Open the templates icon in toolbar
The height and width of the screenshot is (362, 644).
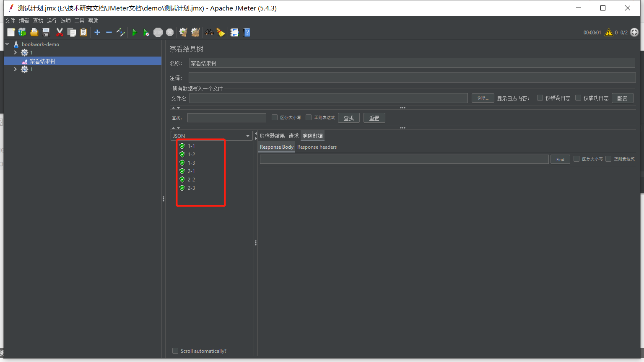tap(22, 32)
